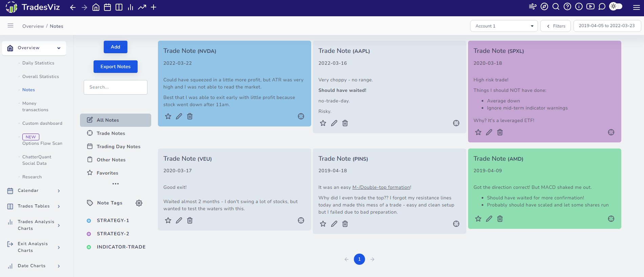Click the plus icon in top bar
The height and width of the screenshot is (277, 644).
[154, 7]
